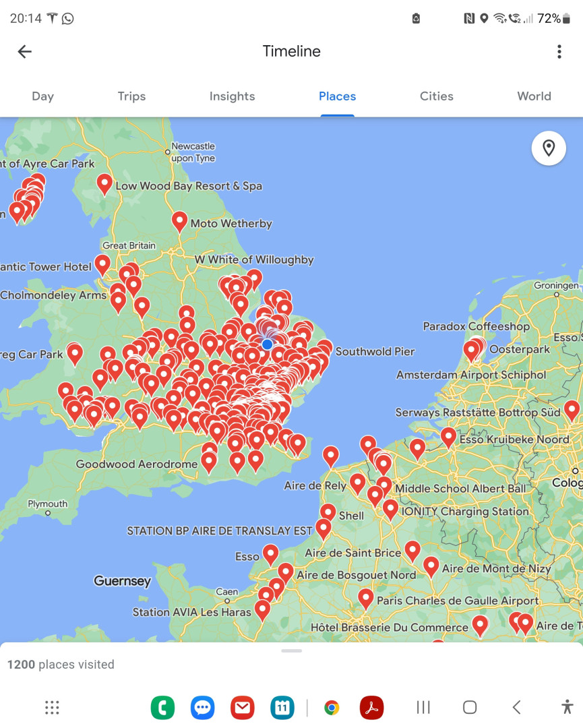
Task: Click the Cholmondeley Arms label
Action: [x=53, y=295]
